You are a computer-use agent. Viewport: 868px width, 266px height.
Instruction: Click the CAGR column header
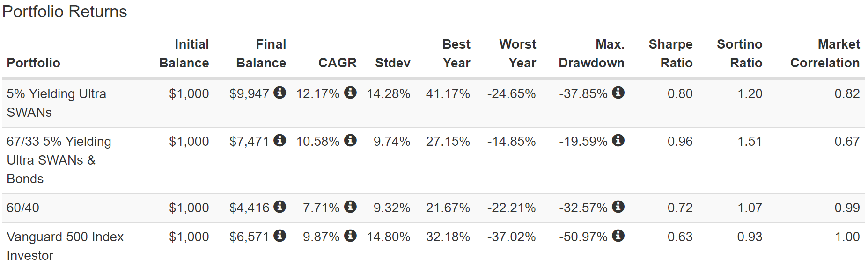tap(337, 63)
